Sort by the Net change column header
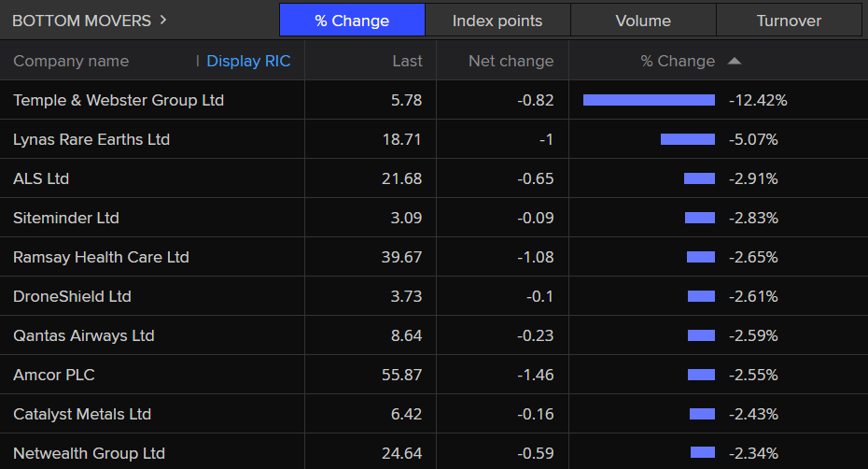This screenshot has height=469, width=868. pyautogui.click(x=511, y=62)
